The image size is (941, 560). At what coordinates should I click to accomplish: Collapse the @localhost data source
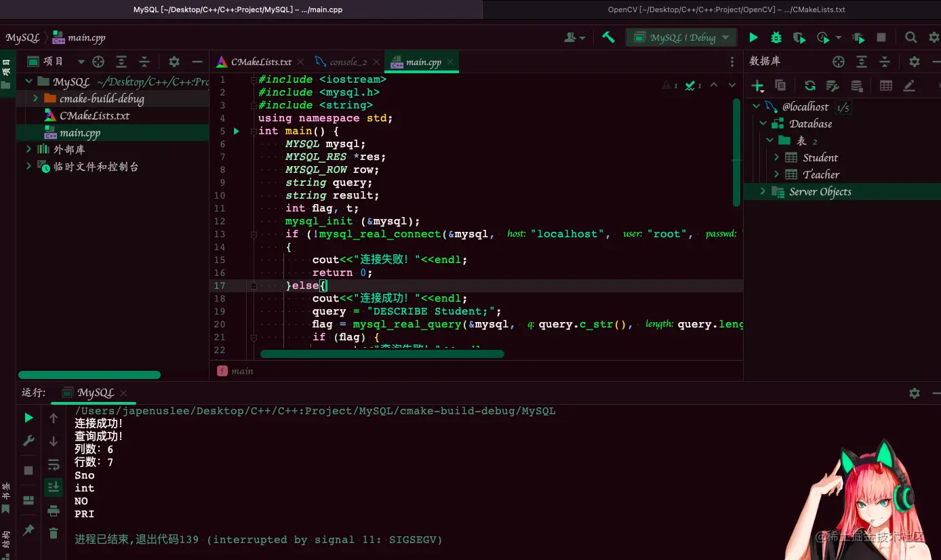756,106
